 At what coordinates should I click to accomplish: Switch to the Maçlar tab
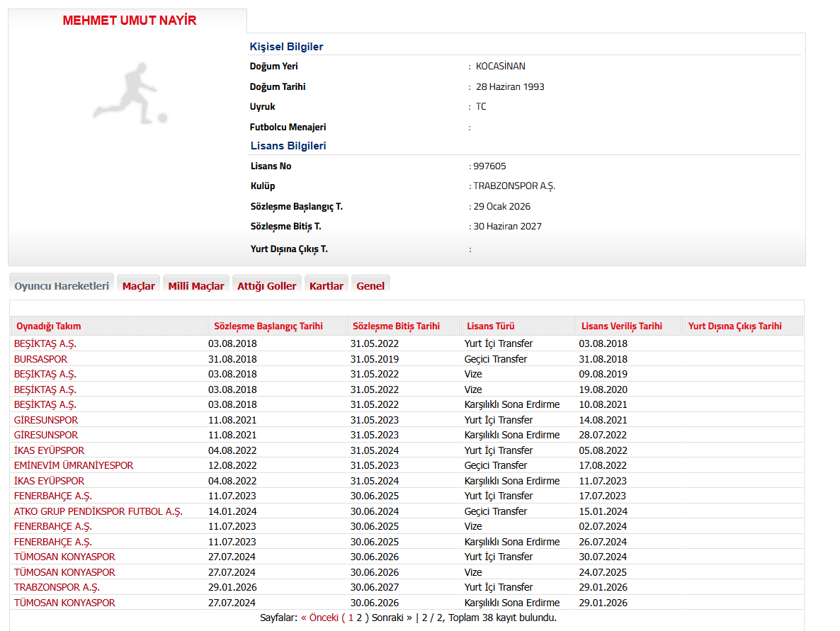pos(138,286)
